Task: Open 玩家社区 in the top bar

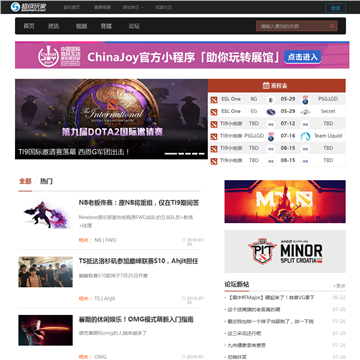Action: coord(164,7)
